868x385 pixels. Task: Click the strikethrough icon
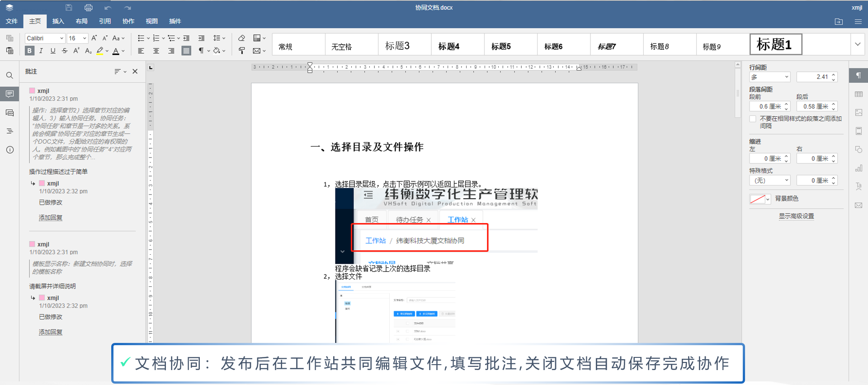pyautogui.click(x=65, y=51)
